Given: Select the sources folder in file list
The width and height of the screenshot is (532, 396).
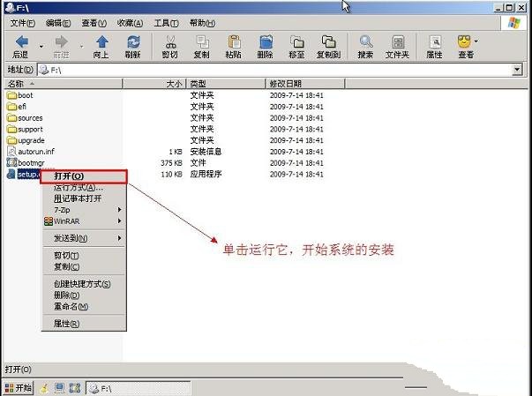Looking at the screenshot, I should [x=29, y=117].
